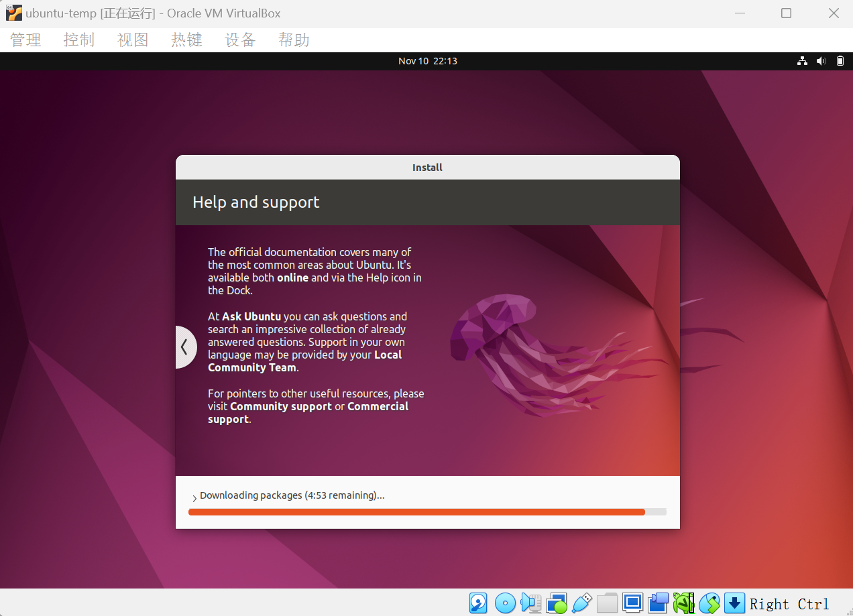853x616 pixels.
Task: Open the 管理 menu
Action: [x=25, y=40]
